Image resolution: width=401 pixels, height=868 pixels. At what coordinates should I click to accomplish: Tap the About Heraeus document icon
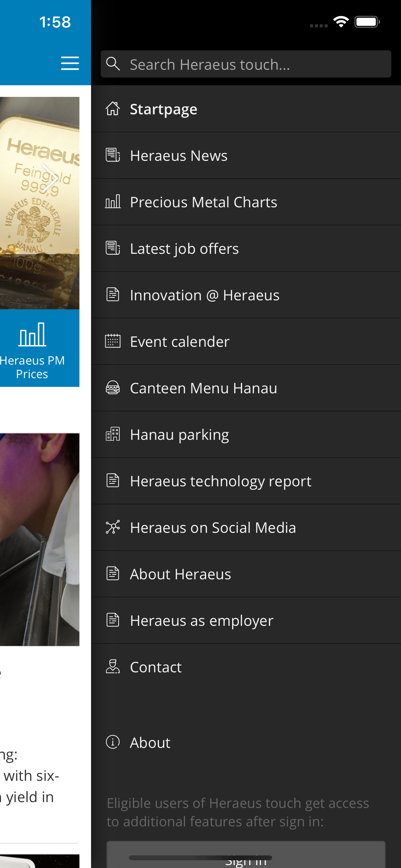(x=113, y=573)
